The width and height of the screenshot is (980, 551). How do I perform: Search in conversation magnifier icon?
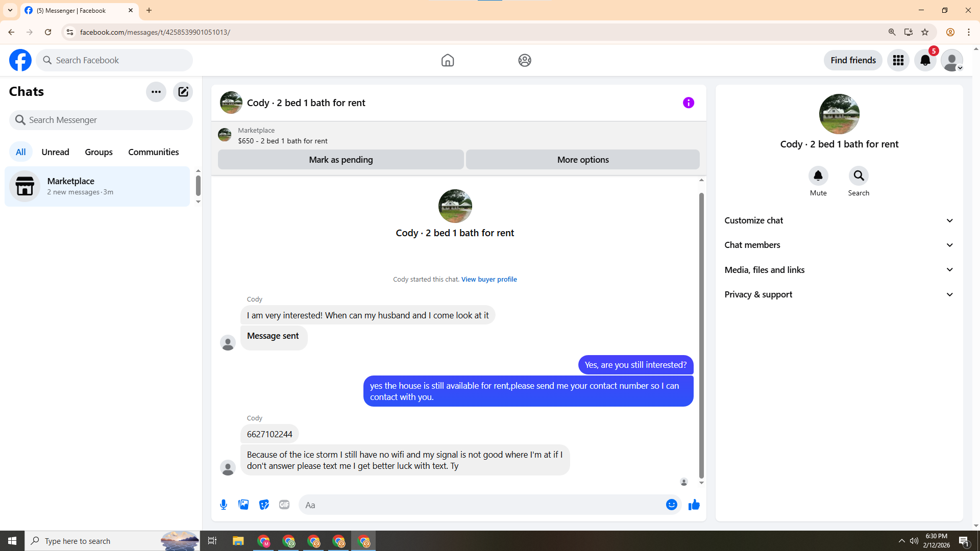click(x=859, y=176)
